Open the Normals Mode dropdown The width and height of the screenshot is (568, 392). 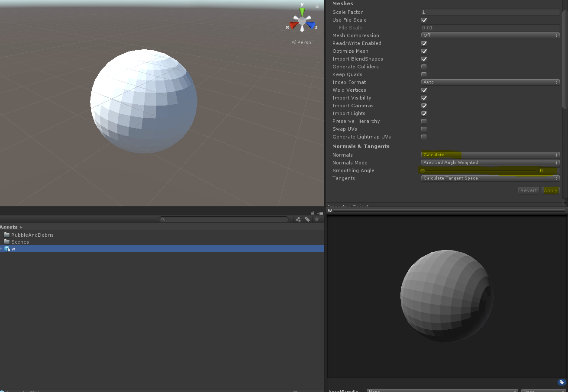pyautogui.click(x=490, y=163)
